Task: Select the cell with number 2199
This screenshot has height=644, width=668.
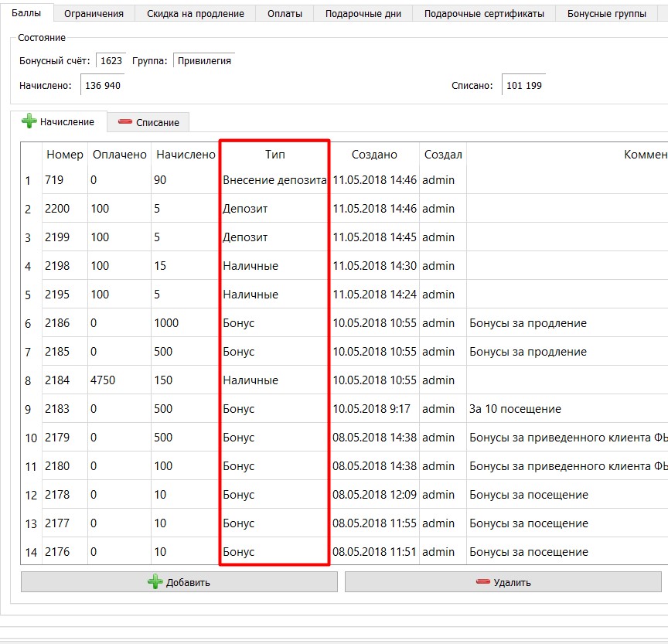Action: pos(65,237)
